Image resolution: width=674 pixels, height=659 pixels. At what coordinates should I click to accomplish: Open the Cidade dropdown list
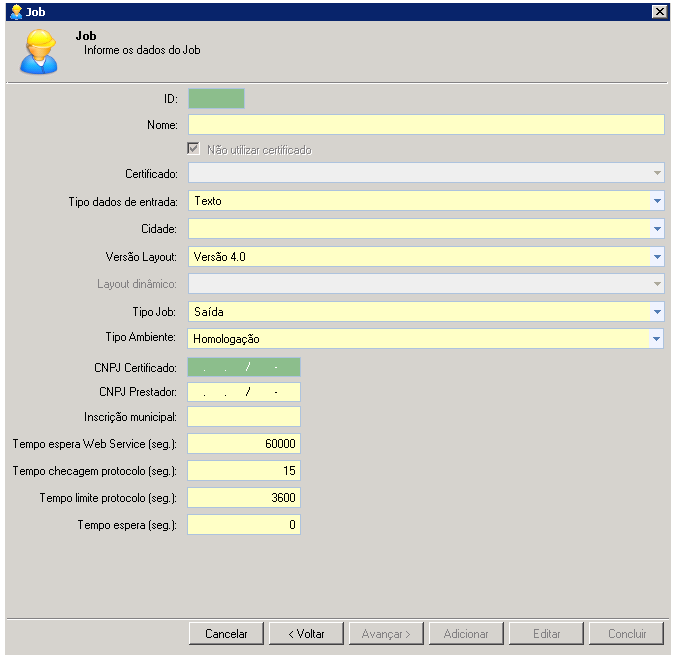[x=656, y=229]
